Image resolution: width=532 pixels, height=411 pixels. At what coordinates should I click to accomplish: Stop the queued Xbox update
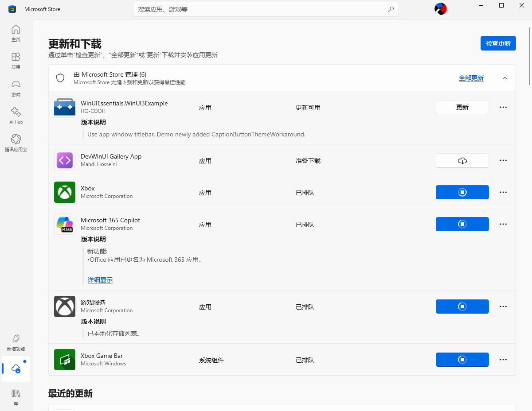pos(462,192)
